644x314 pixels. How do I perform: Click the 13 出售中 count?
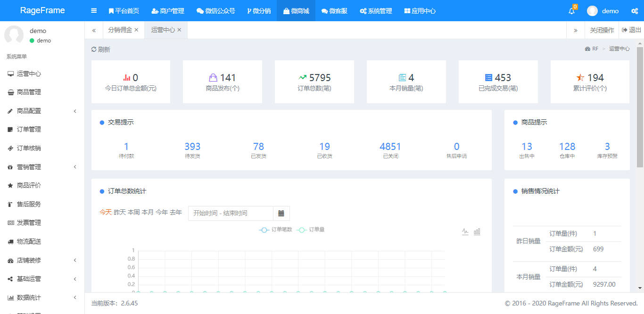527,147
